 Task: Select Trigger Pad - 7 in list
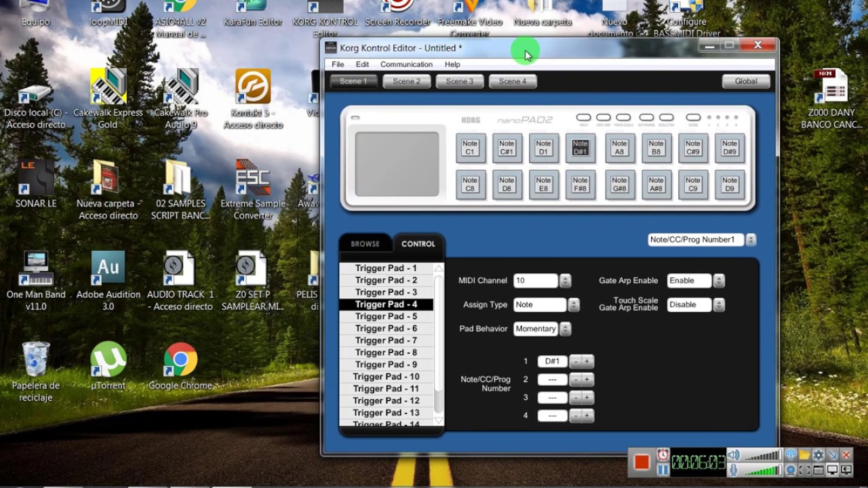(x=386, y=341)
